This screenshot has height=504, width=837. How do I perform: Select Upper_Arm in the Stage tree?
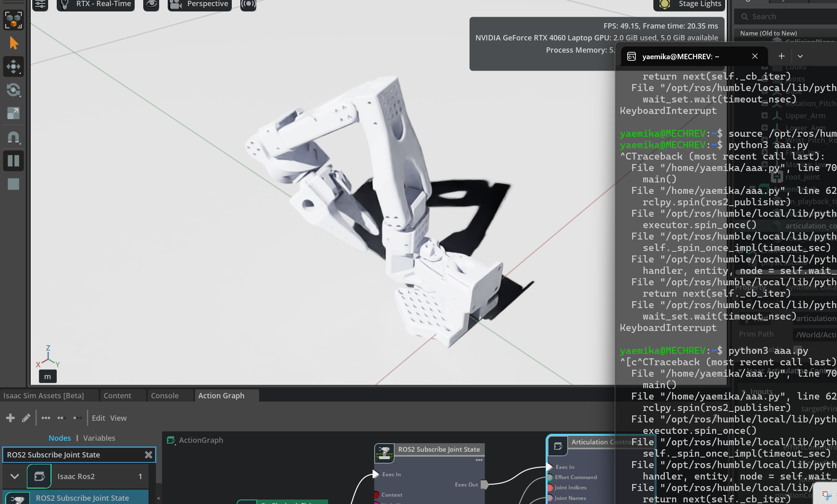[x=805, y=116]
